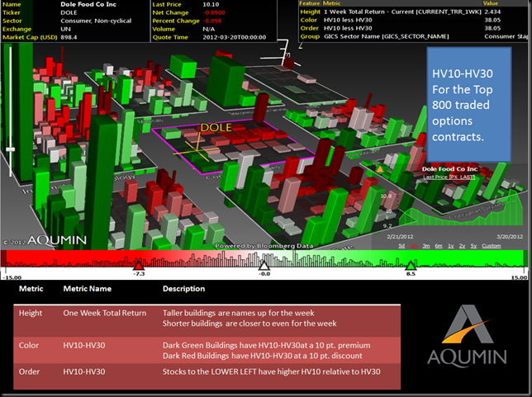Click the ticker value DOLE in info panel

tap(69, 12)
